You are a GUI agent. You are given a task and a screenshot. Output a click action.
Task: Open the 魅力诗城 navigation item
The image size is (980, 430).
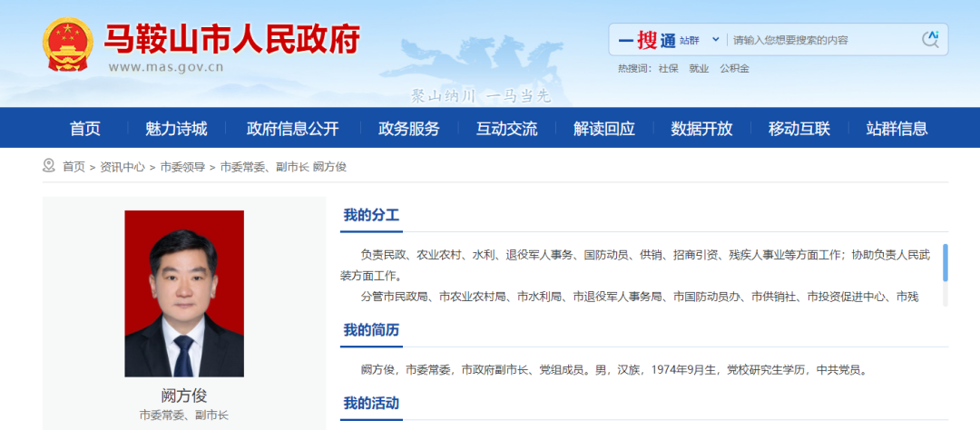click(x=176, y=129)
